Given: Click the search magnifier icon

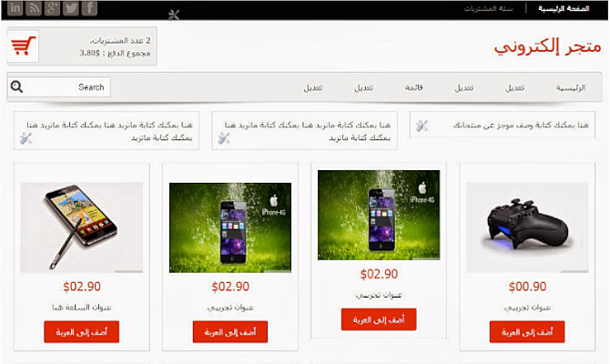Looking at the screenshot, I should coord(16,86).
